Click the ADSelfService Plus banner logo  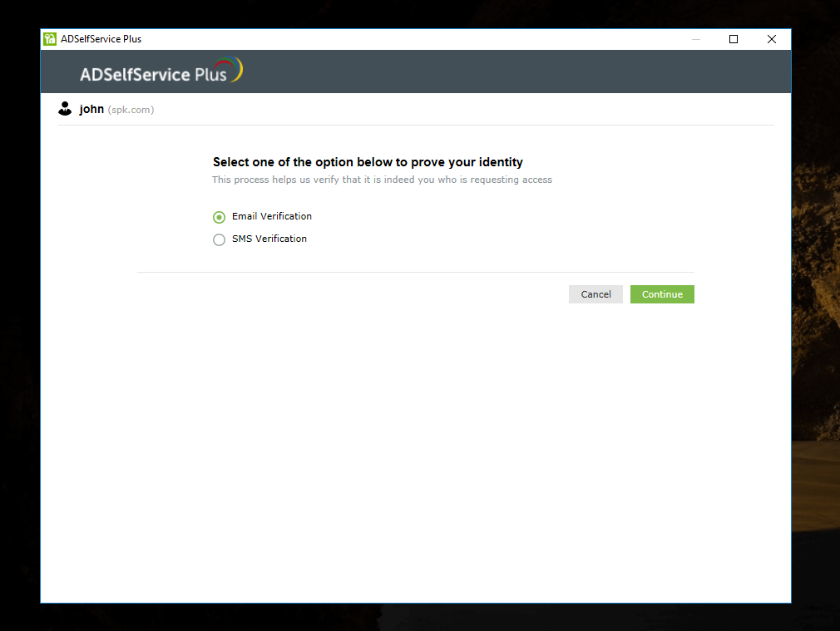(161, 71)
